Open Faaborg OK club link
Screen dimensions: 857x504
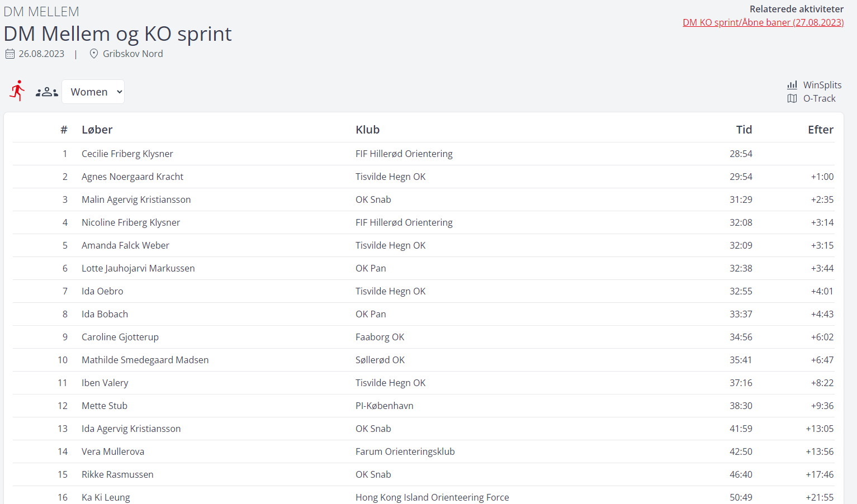tap(380, 337)
